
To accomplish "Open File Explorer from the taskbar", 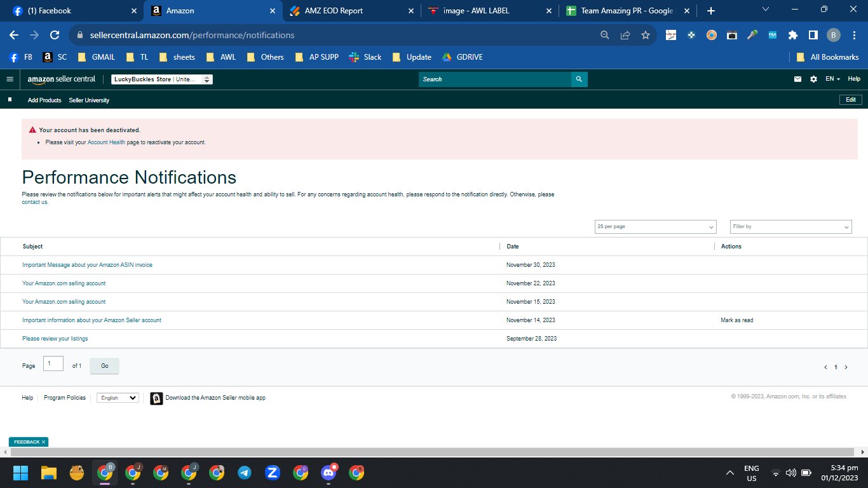I will pyautogui.click(x=49, y=473).
